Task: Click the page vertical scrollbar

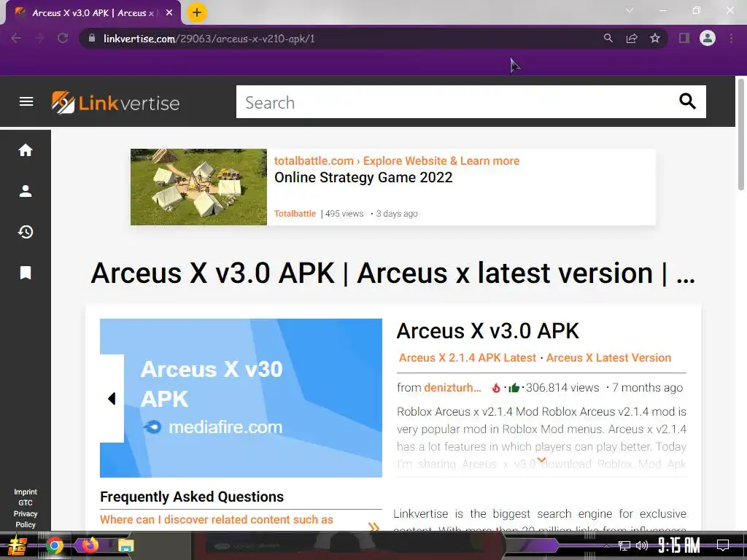Action: point(741,134)
